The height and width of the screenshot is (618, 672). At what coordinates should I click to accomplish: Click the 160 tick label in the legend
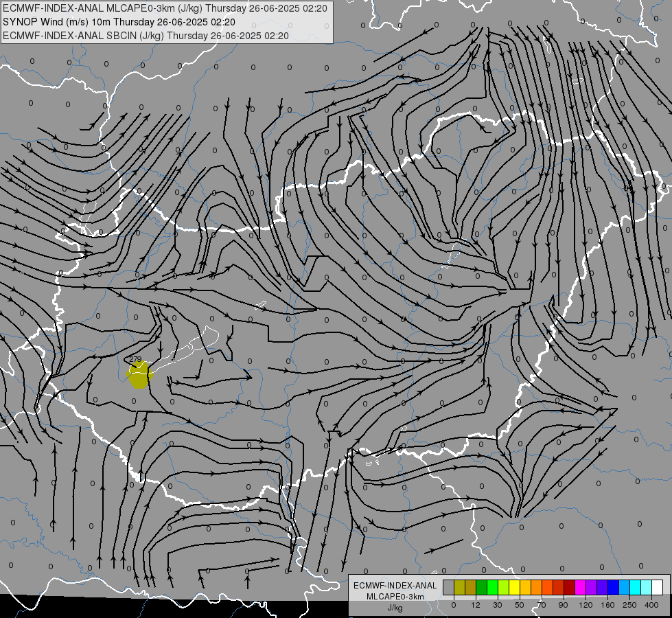click(607, 605)
